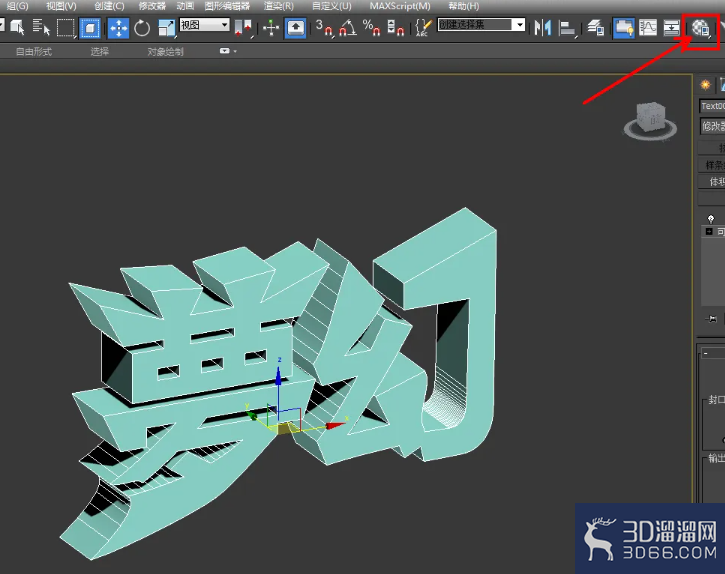Toggle the Angle Snap button
The height and width of the screenshot is (574, 725).
tap(348, 28)
